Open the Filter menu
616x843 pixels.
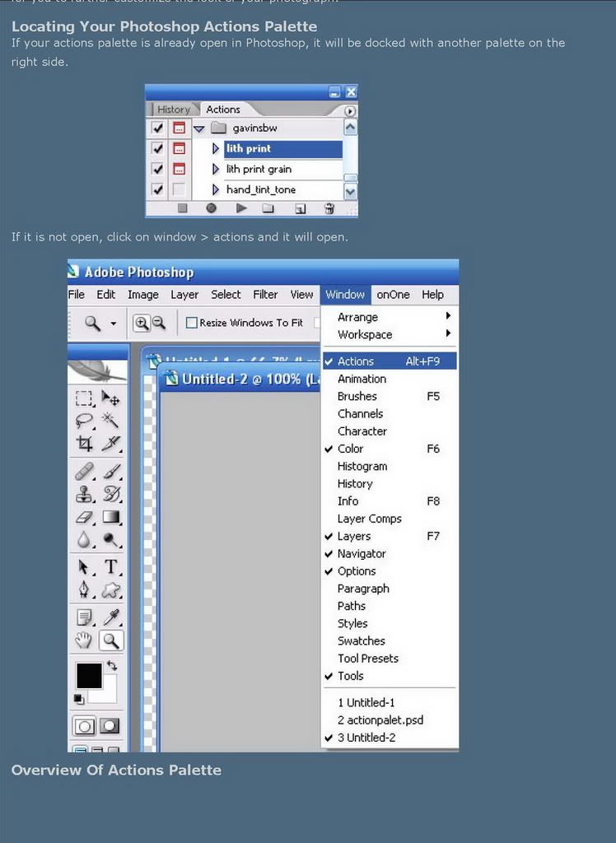(x=265, y=295)
